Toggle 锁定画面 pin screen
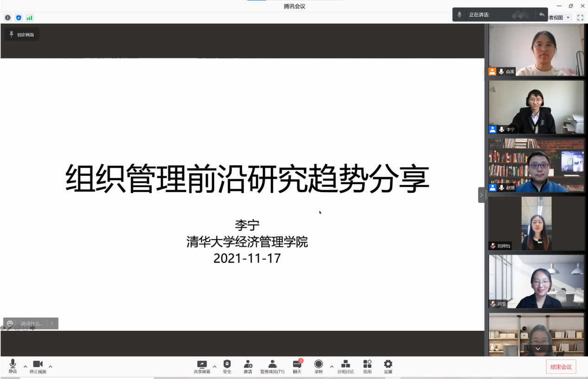Viewport: 588px width, 379px height. tap(22, 35)
